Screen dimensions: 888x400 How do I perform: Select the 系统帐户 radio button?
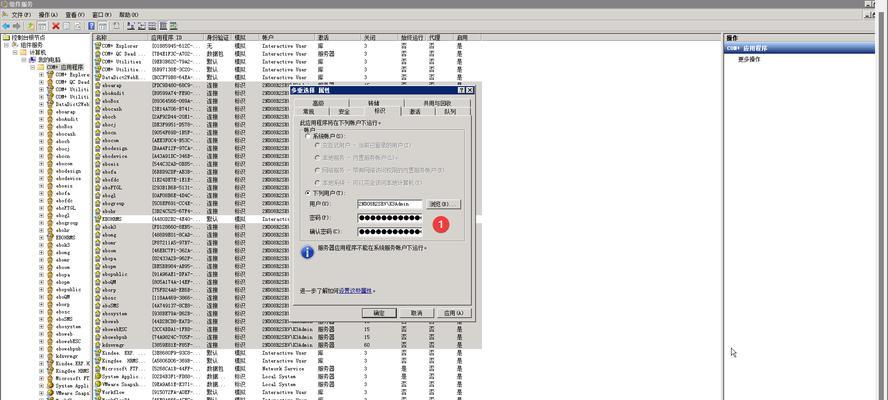[x=309, y=137]
